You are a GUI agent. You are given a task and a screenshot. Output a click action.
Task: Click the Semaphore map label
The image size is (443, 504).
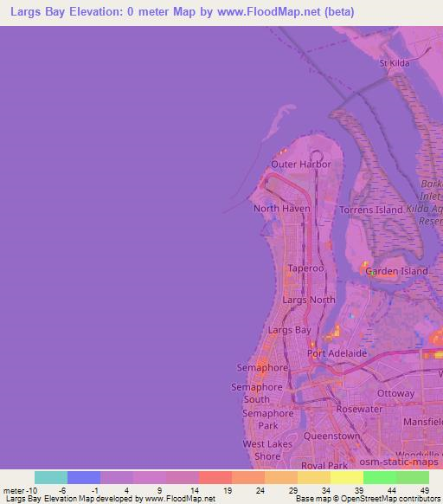[x=262, y=367]
